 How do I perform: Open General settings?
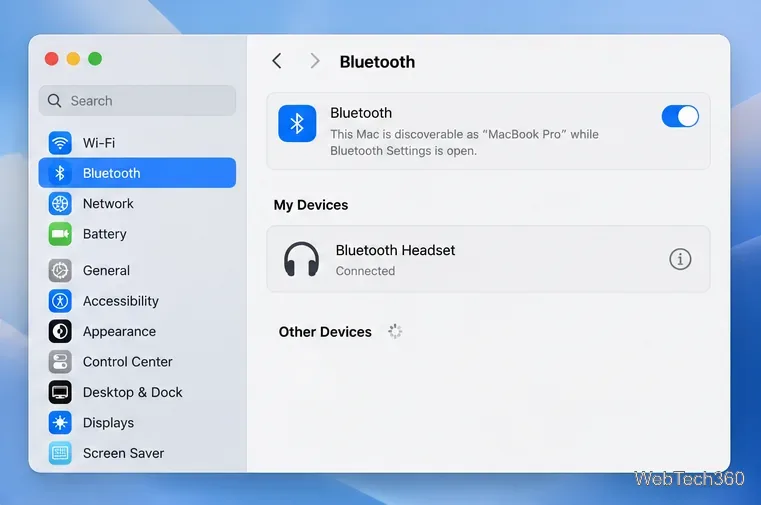point(137,271)
